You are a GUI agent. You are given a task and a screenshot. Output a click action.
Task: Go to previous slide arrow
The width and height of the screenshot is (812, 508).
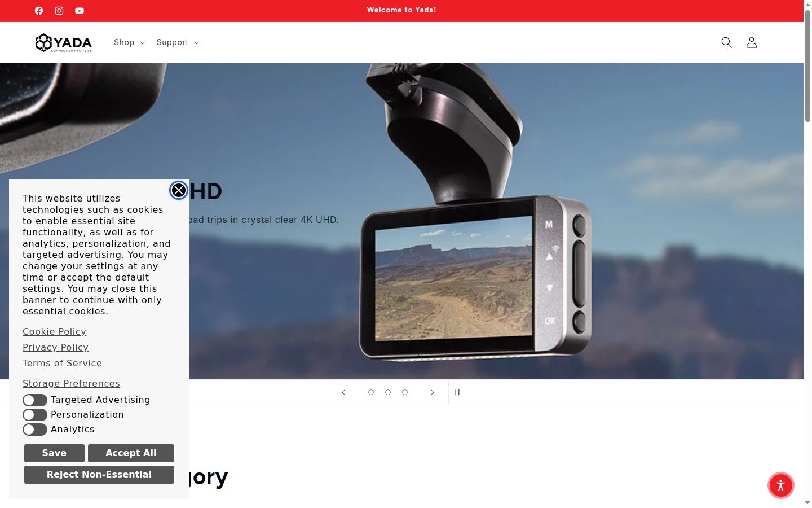343,392
